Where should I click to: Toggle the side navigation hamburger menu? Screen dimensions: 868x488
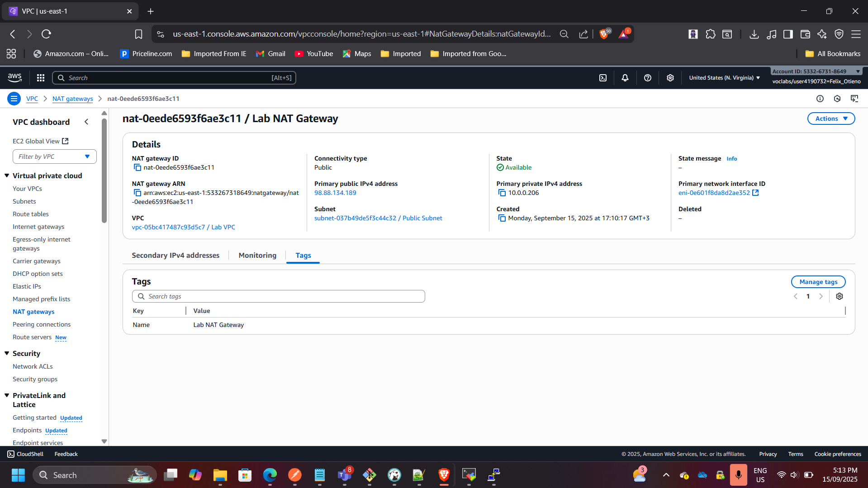pyautogui.click(x=14, y=99)
